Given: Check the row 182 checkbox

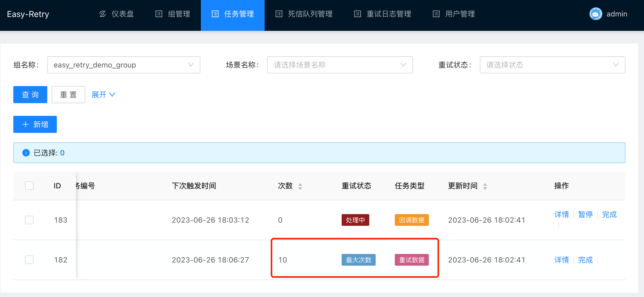Looking at the screenshot, I should (29, 260).
